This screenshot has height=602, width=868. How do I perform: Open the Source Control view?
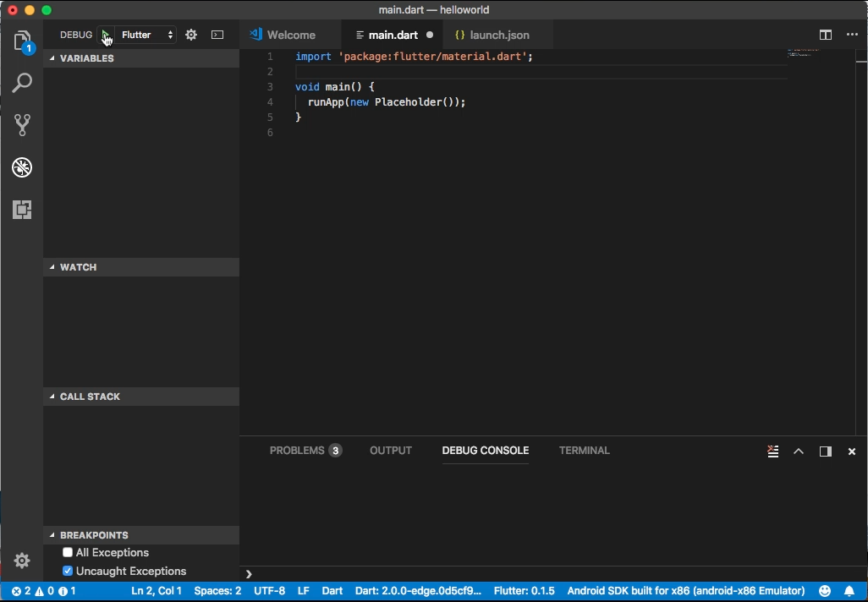pos(22,125)
